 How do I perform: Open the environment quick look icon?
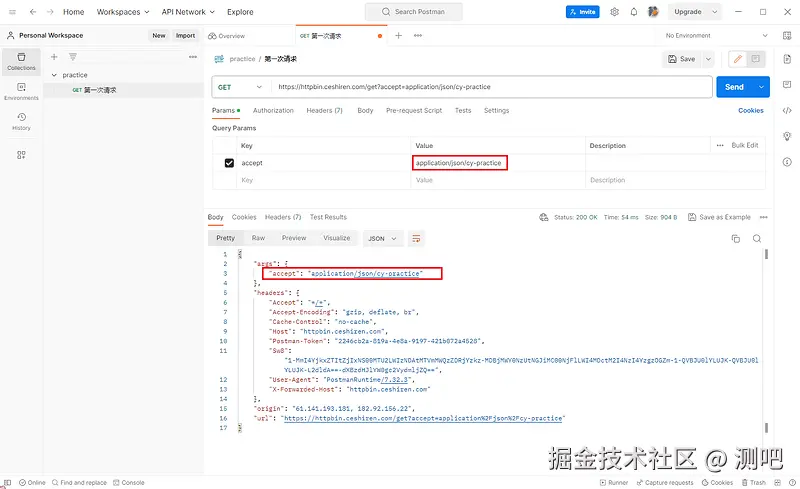point(787,35)
